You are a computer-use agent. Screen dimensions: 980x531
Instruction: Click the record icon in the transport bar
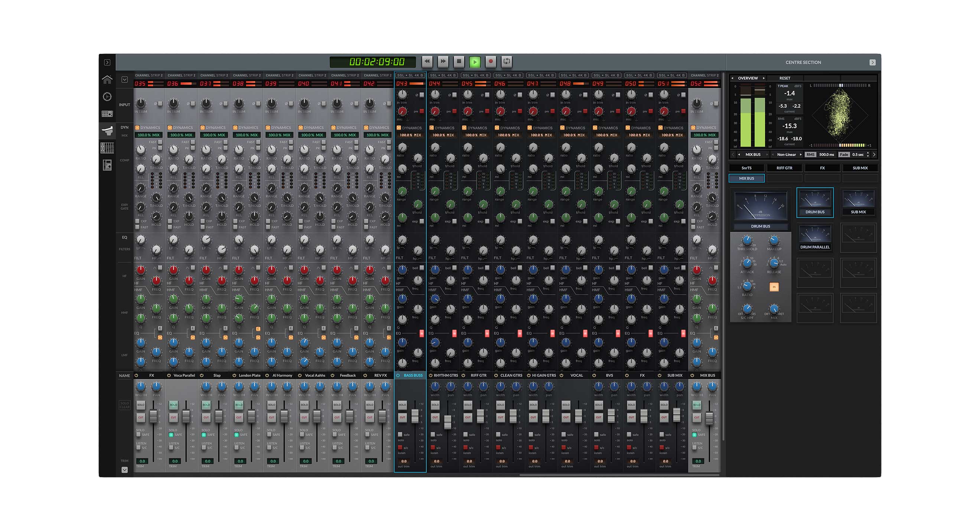tap(491, 61)
